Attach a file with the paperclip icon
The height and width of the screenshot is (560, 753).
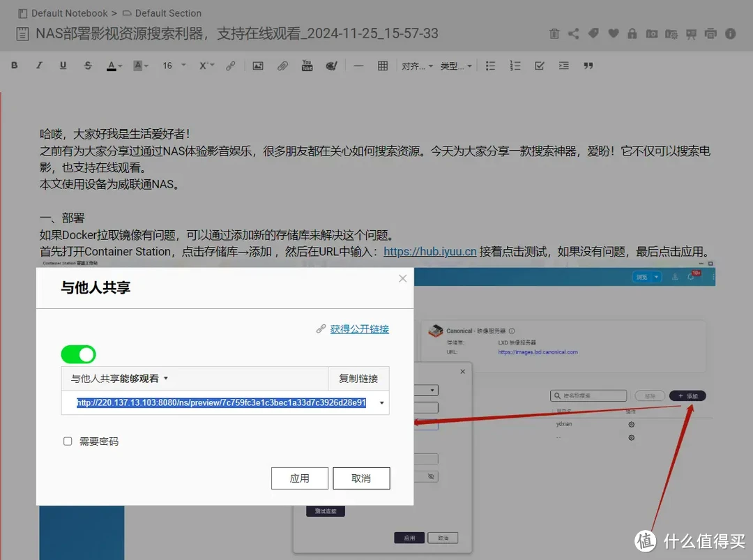coord(281,65)
